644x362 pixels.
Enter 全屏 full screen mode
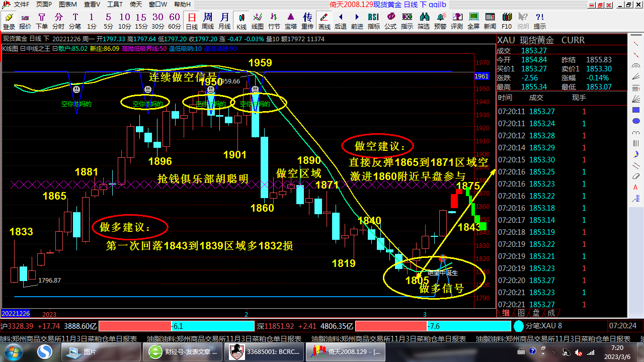[x=473, y=21]
